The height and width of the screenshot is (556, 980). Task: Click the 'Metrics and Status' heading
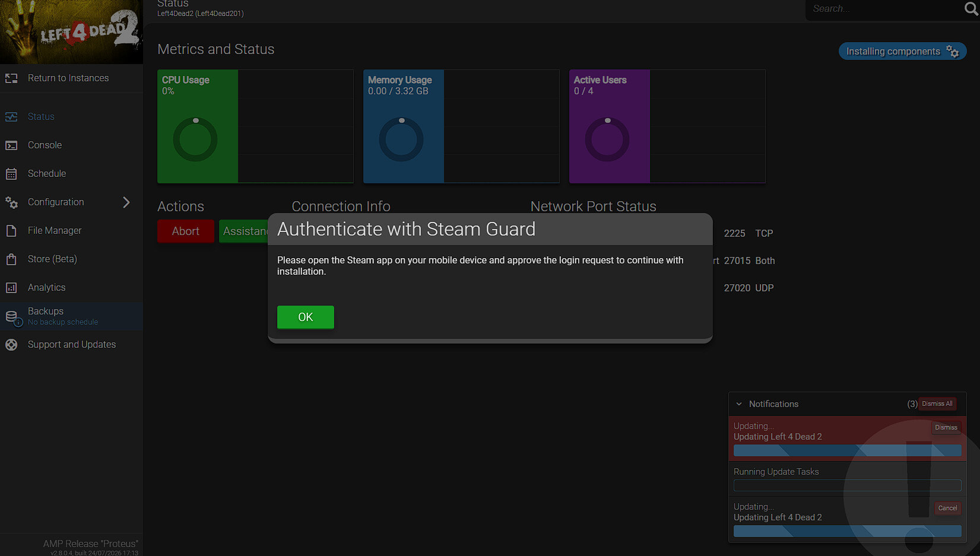click(x=216, y=49)
